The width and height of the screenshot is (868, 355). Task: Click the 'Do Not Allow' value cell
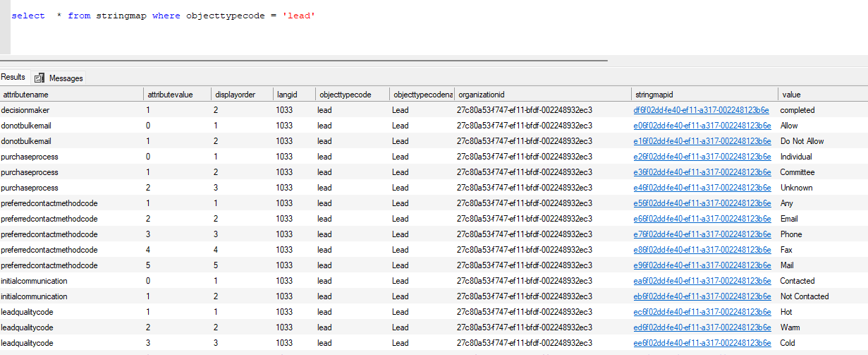[802, 141]
